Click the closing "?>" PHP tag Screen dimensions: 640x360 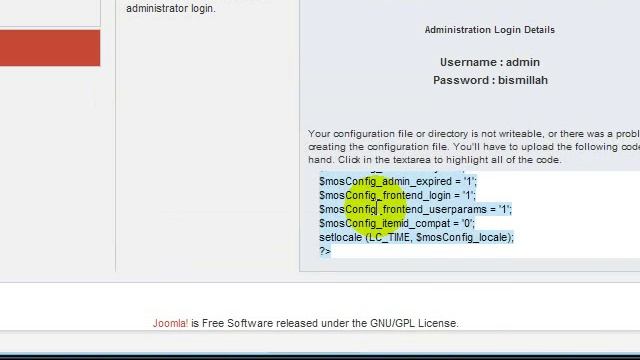click(325, 251)
